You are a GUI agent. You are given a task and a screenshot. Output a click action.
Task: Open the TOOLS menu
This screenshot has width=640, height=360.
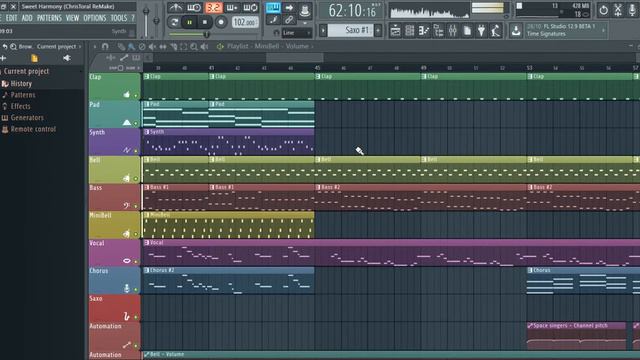(119, 18)
